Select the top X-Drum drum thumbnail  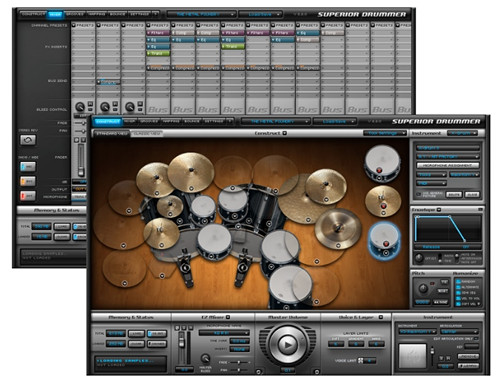(x=382, y=163)
